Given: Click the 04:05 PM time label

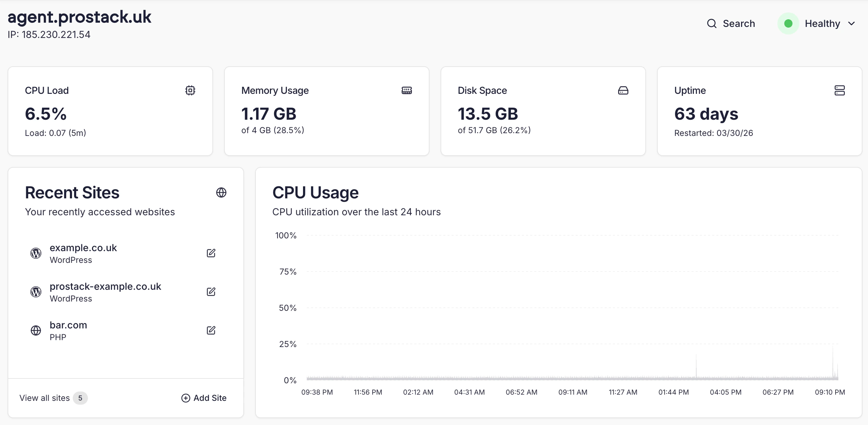Looking at the screenshot, I should 726,392.
